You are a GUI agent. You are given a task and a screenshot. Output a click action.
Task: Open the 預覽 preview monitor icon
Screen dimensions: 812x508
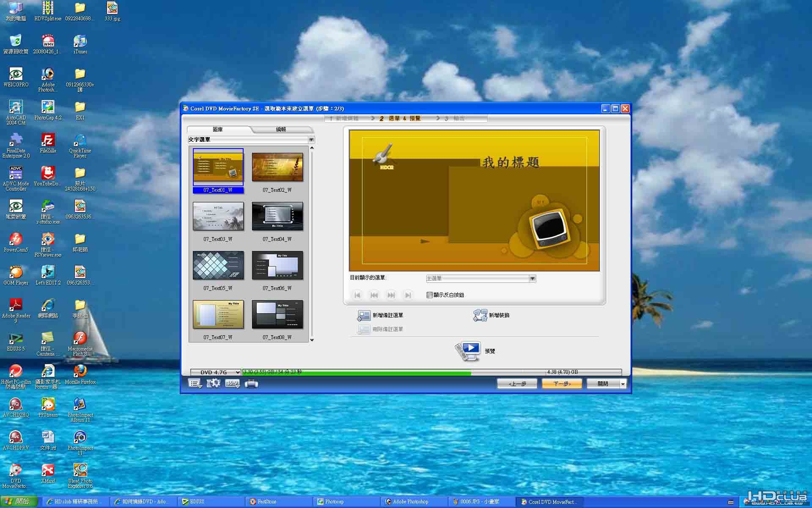(469, 351)
